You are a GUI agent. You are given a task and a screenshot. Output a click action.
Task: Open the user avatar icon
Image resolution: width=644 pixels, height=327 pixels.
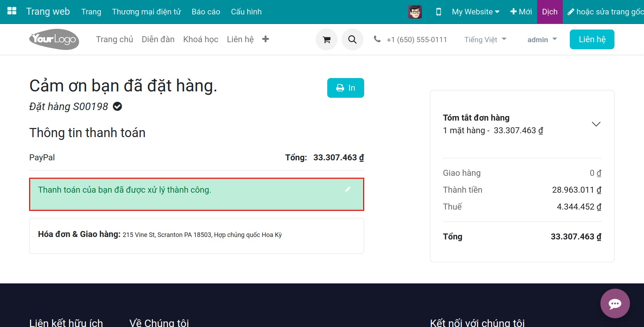click(x=415, y=12)
